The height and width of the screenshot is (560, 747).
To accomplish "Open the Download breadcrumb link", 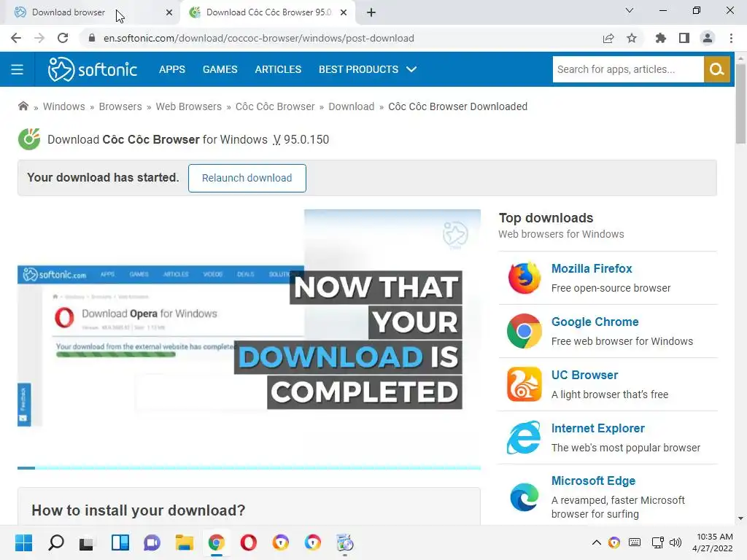I will 351,106.
